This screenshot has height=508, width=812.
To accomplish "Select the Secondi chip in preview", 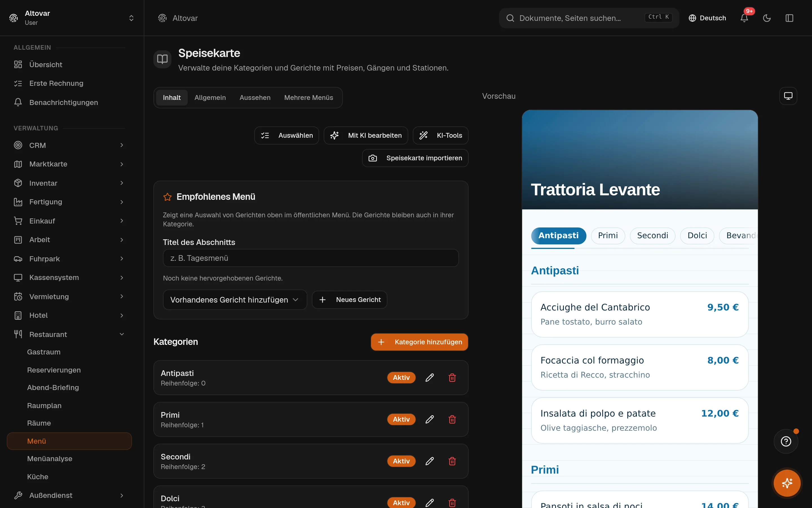I will pyautogui.click(x=652, y=236).
